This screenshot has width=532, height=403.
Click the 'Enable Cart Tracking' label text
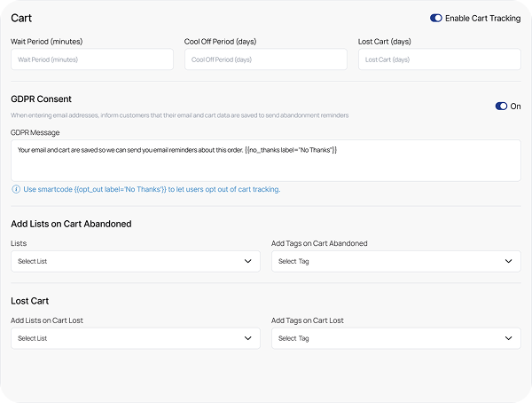(x=482, y=18)
